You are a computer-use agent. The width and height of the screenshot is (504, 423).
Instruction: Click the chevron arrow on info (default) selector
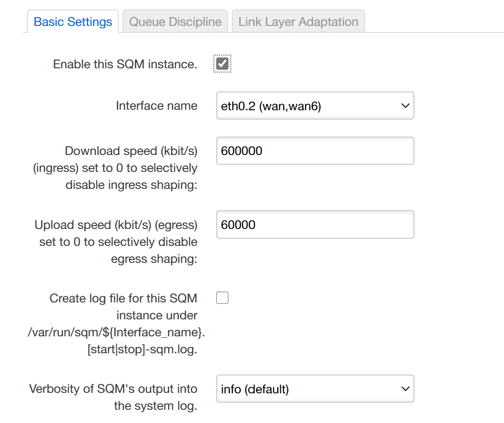405,389
